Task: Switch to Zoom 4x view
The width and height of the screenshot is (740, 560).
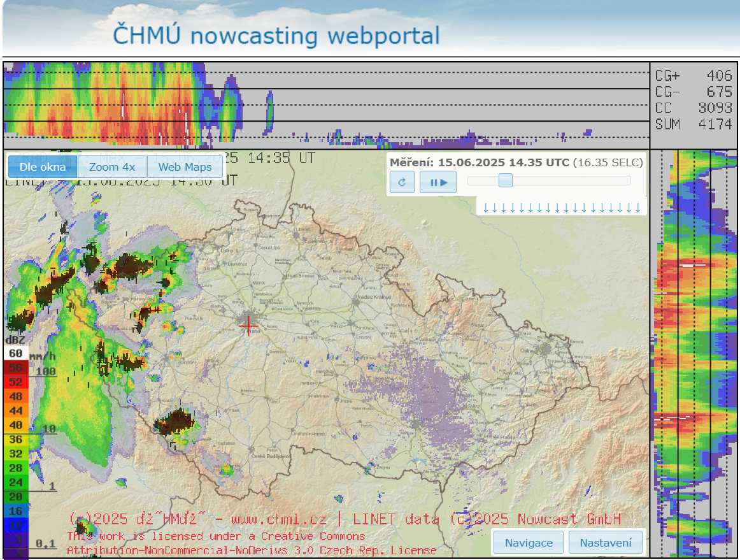Action: [x=112, y=167]
